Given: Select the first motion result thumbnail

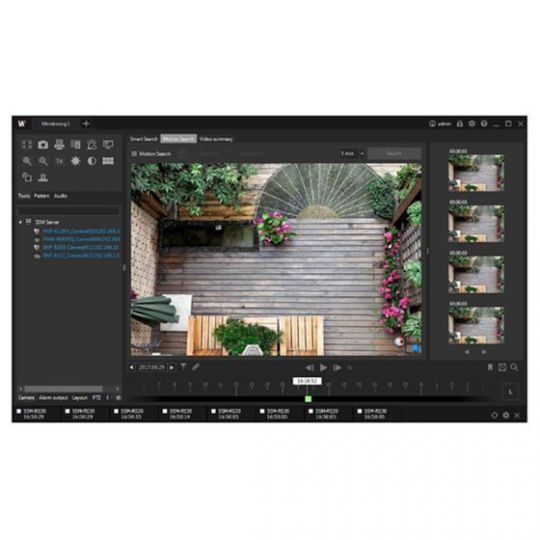Looking at the screenshot, I should click(476, 173).
